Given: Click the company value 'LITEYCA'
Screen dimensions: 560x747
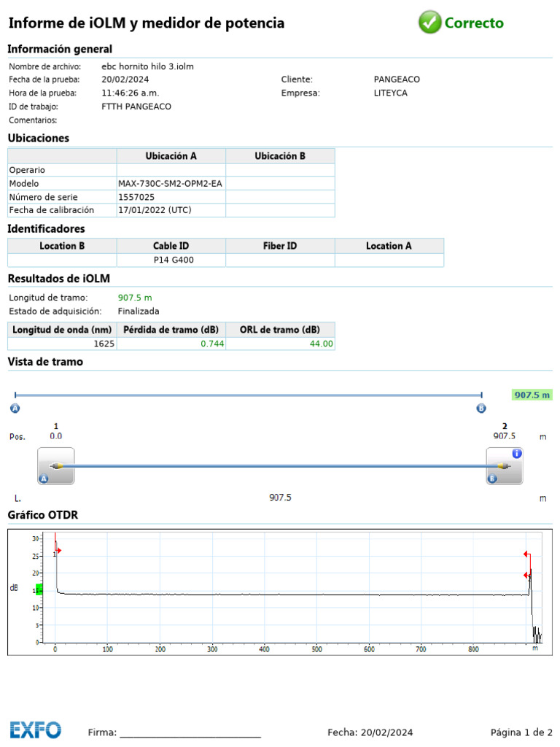Looking at the screenshot, I should (x=391, y=93).
